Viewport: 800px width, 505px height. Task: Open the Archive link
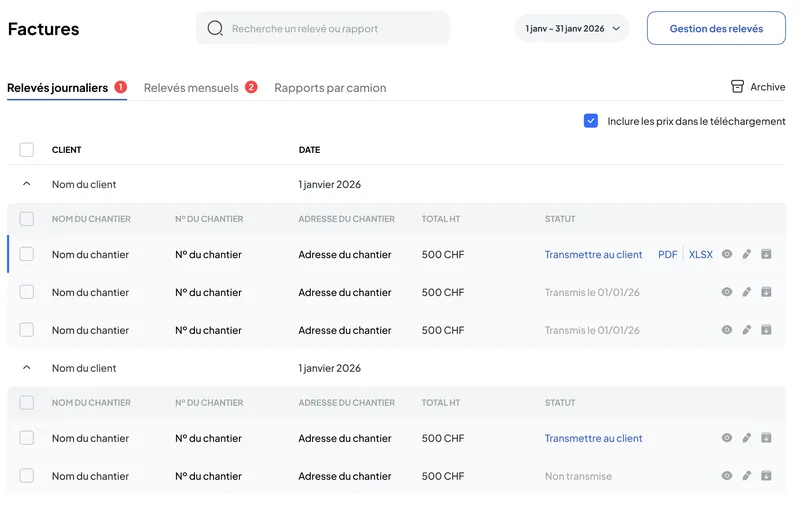758,87
